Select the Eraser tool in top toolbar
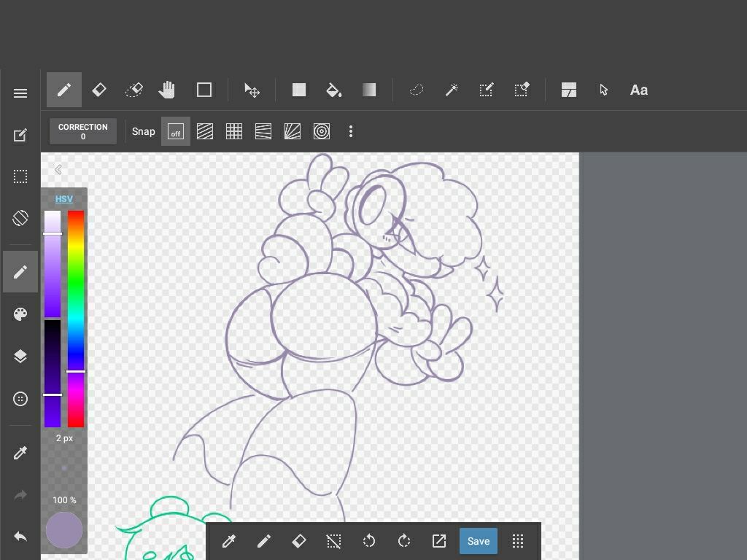Viewport: 747px width, 560px height. 99,90
